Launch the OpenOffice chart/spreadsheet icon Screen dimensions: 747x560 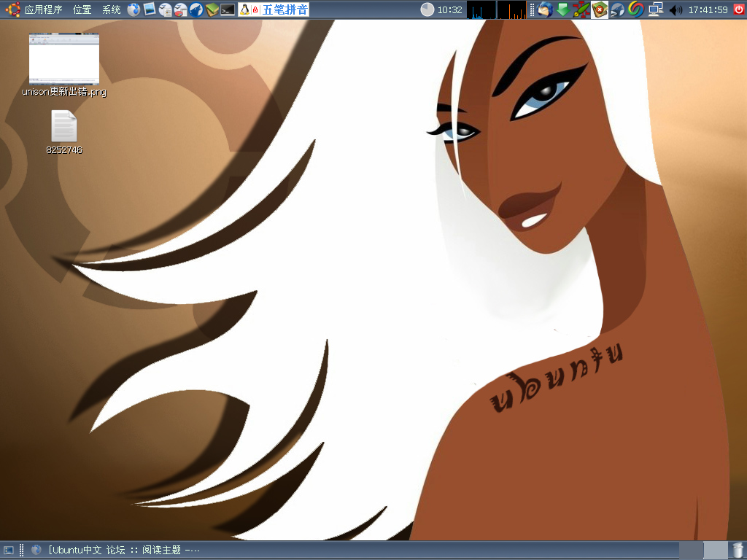[181, 9]
